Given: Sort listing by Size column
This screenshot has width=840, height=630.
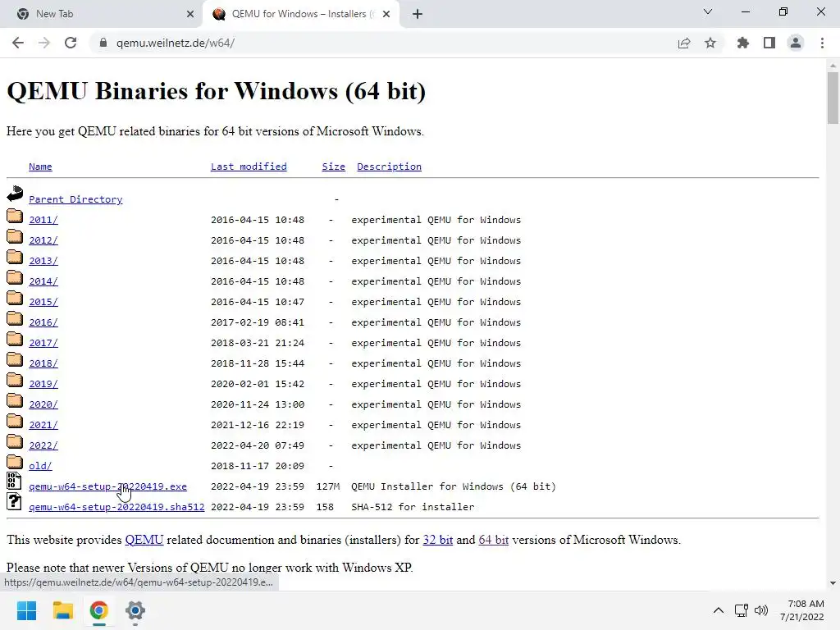Looking at the screenshot, I should [333, 167].
